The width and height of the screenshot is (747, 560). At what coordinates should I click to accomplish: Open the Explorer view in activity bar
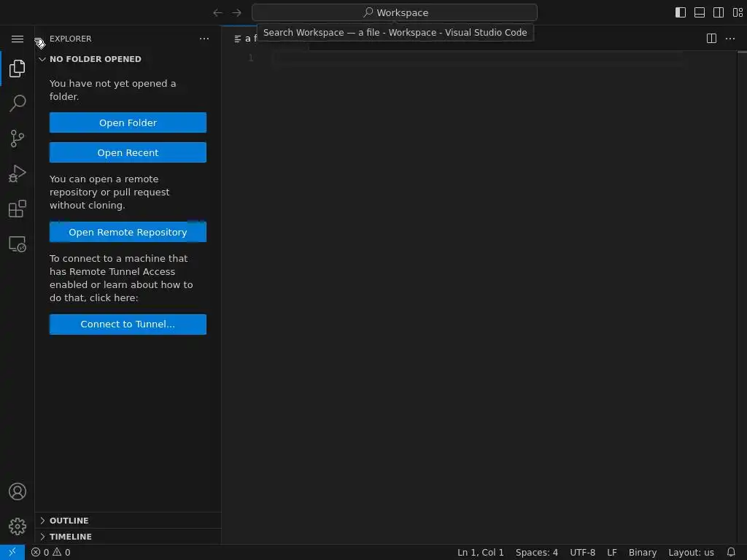coord(18,69)
